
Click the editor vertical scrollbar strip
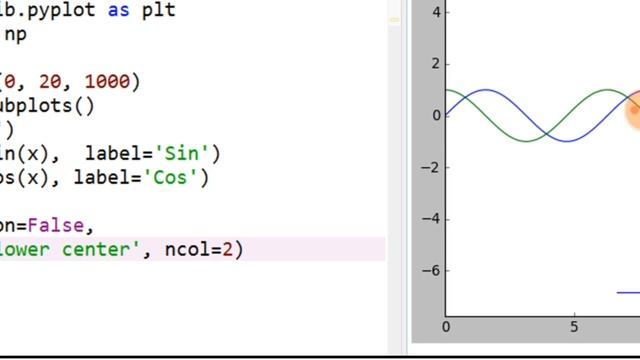pyautogui.click(x=394, y=177)
